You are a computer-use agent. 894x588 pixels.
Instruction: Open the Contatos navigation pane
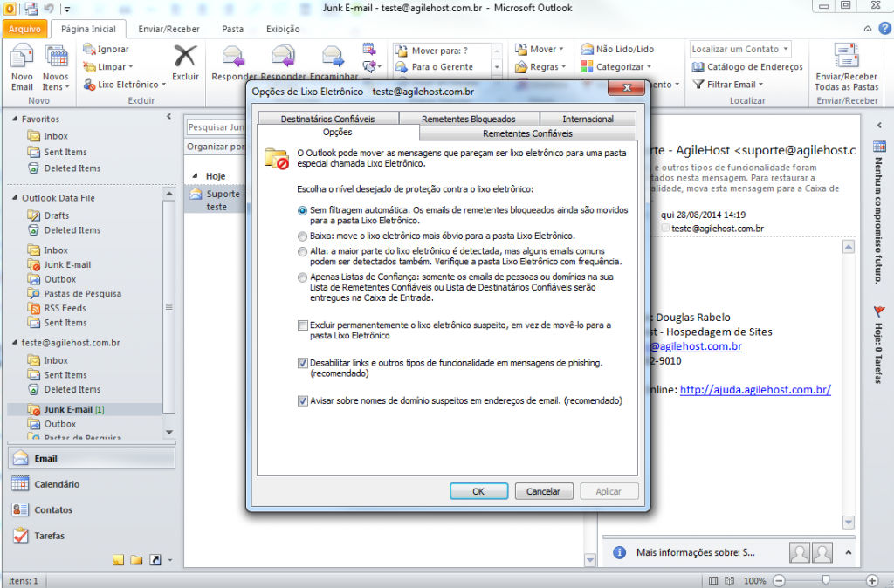pyautogui.click(x=91, y=509)
